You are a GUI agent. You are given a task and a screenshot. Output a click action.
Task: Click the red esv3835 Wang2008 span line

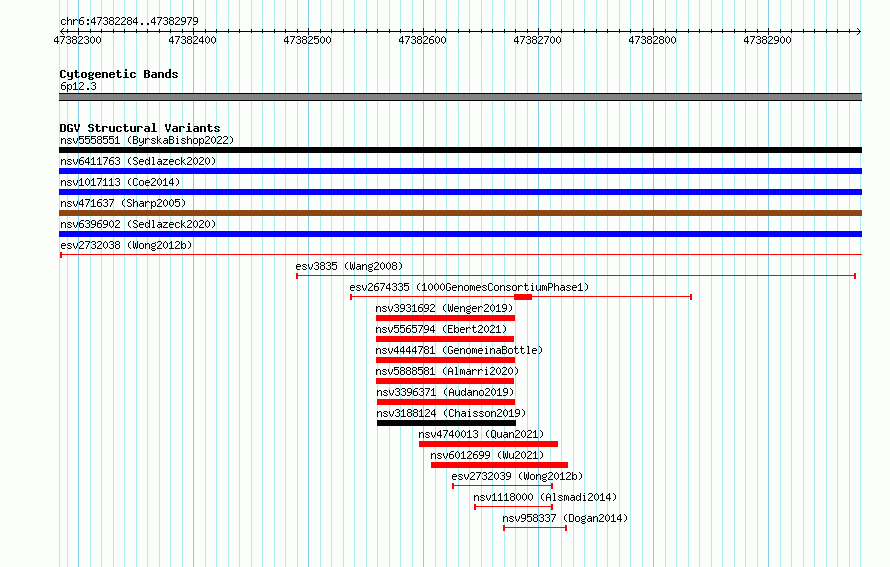point(576,276)
